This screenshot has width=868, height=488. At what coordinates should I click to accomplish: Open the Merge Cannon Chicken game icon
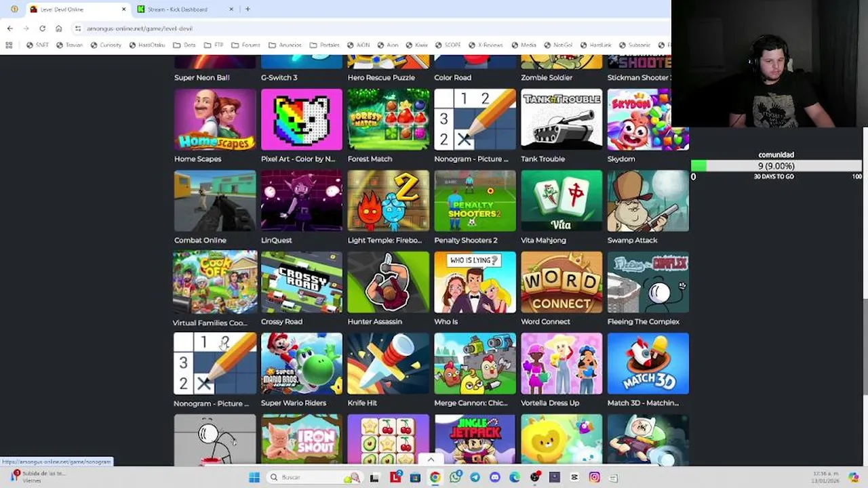coord(475,363)
